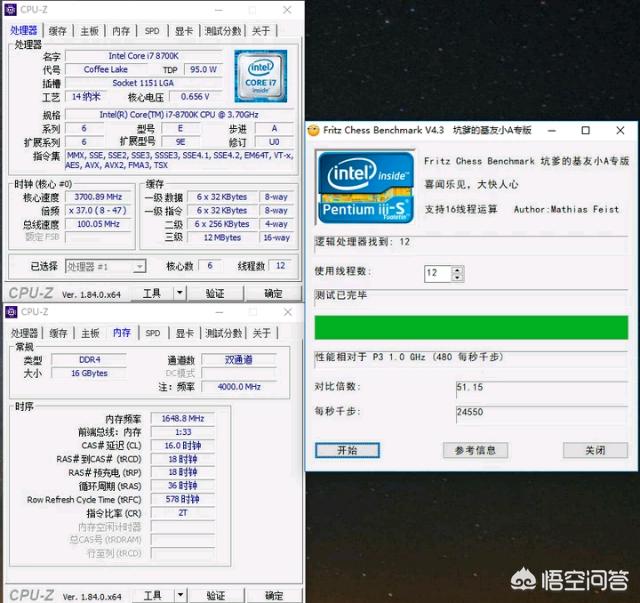Open 显卡 tab in top CPU-Z window
This screenshot has width=640, height=603.
(184, 31)
